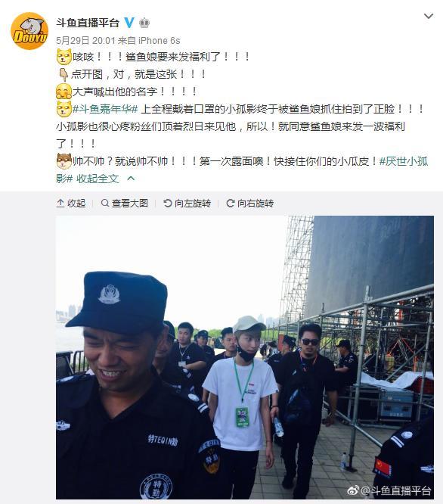Click the upward chevron beside 收起全文
This screenshot has width=443, height=504.
click(x=131, y=178)
